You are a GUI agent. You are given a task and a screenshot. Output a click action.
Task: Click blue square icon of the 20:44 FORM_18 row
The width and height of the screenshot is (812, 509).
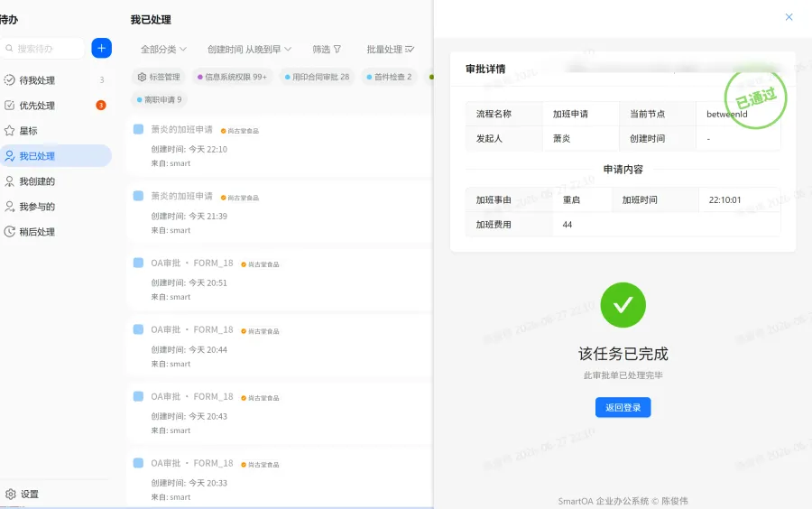(x=138, y=329)
